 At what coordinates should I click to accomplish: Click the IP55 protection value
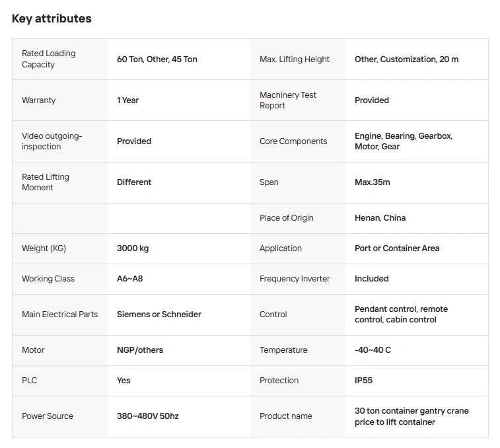click(x=364, y=381)
